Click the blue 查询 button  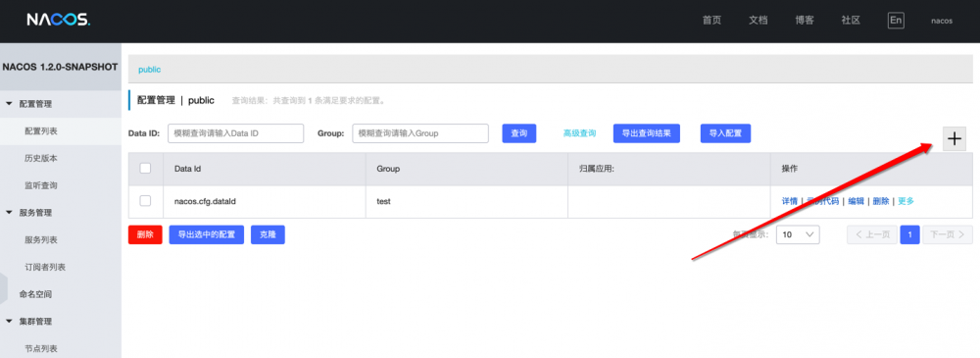pyautogui.click(x=519, y=133)
